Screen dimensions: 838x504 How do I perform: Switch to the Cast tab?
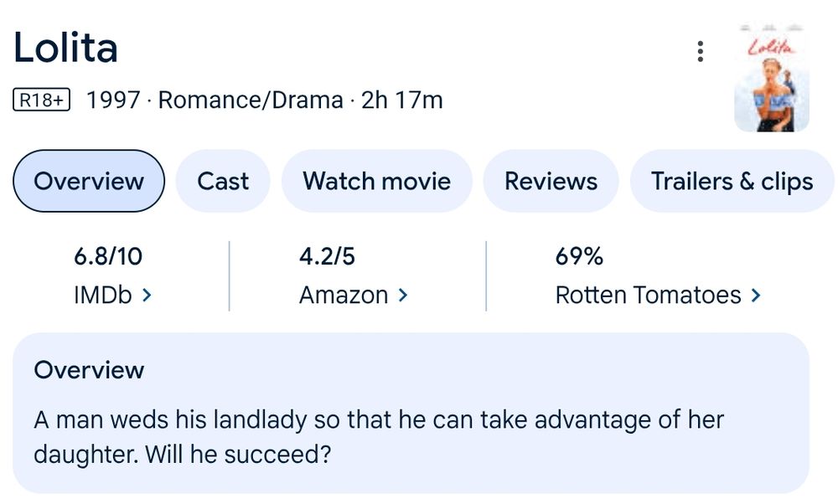(223, 181)
